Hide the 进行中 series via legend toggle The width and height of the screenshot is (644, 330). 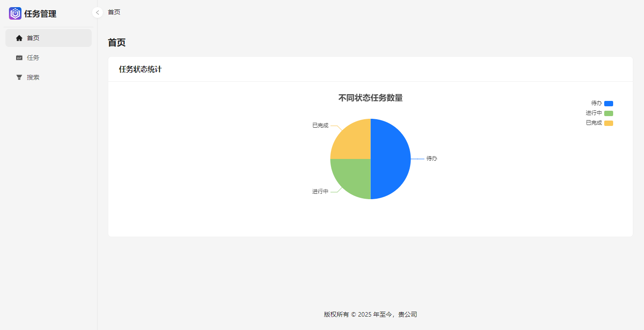pos(597,113)
